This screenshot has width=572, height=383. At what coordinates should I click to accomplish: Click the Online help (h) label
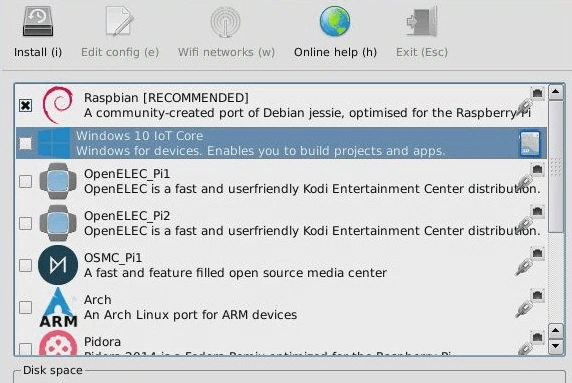[335, 53]
